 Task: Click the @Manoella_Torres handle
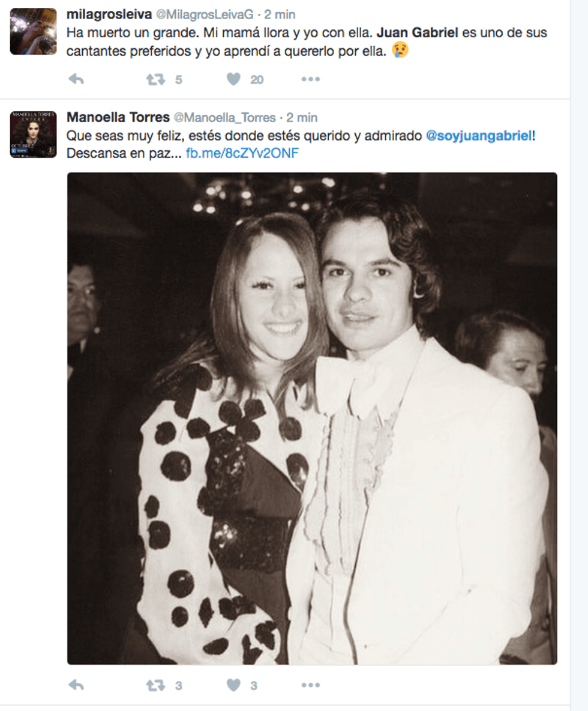224,118
